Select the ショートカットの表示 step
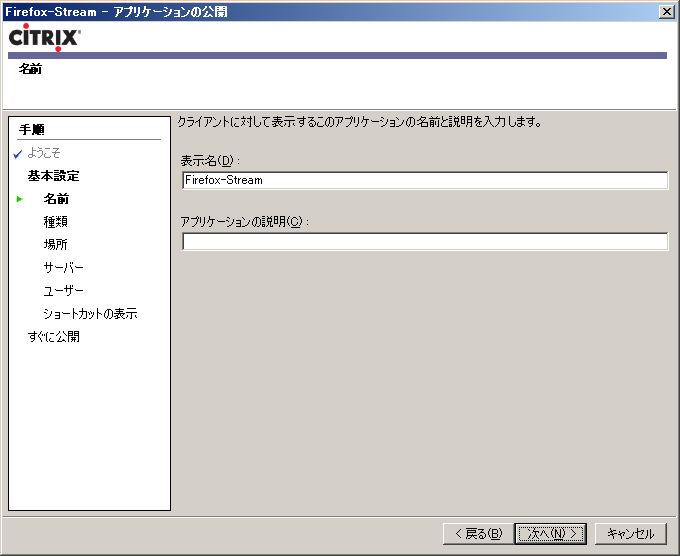 [x=90, y=314]
